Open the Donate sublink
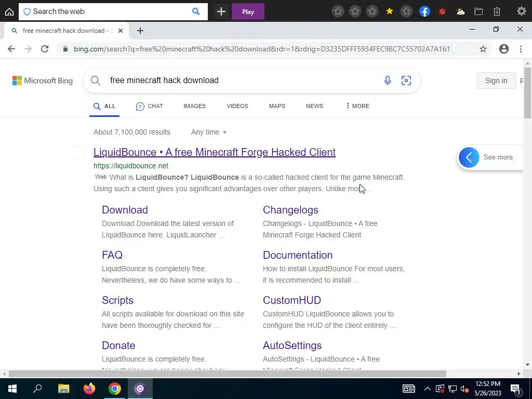The image size is (532, 399). click(118, 345)
